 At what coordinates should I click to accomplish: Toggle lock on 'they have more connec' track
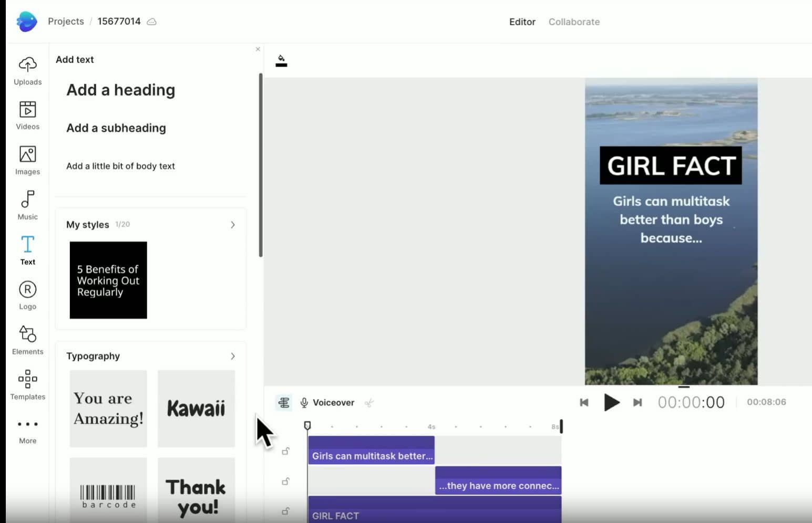(285, 481)
